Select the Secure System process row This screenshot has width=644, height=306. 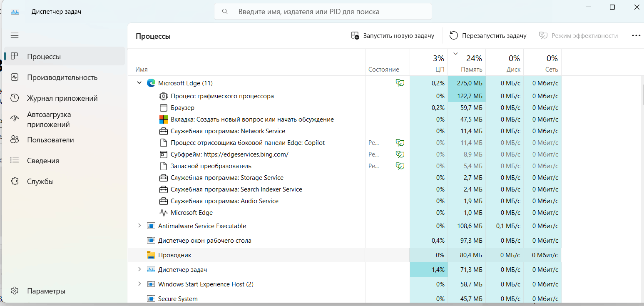pyautogui.click(x=344, y=299)
